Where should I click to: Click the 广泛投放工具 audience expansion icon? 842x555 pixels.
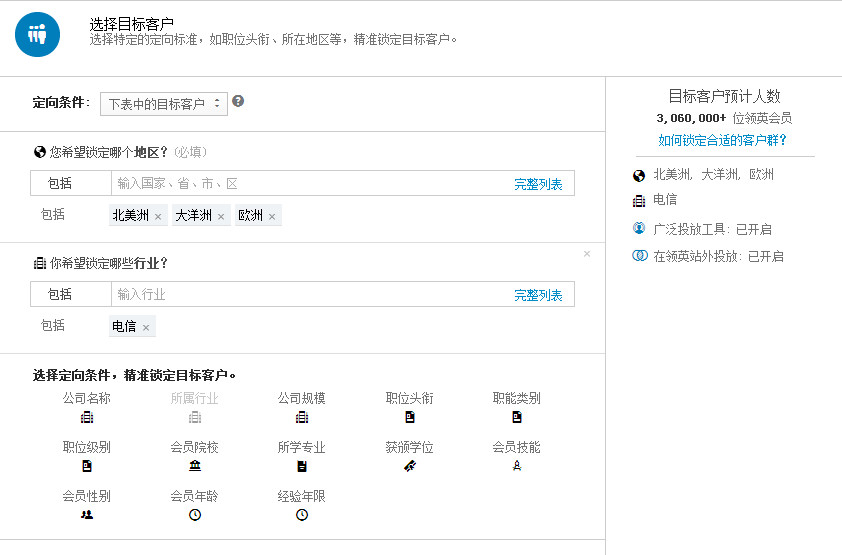[639, 228]
